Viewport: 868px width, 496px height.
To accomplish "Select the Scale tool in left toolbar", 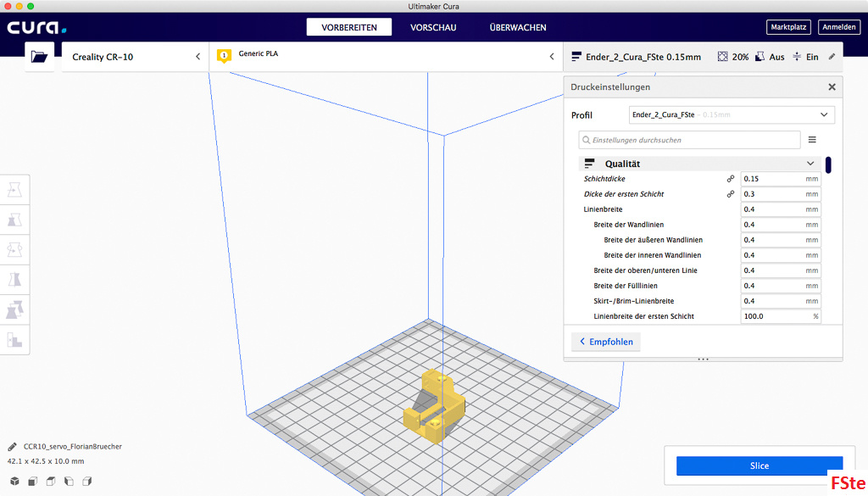I will [15, 220].
